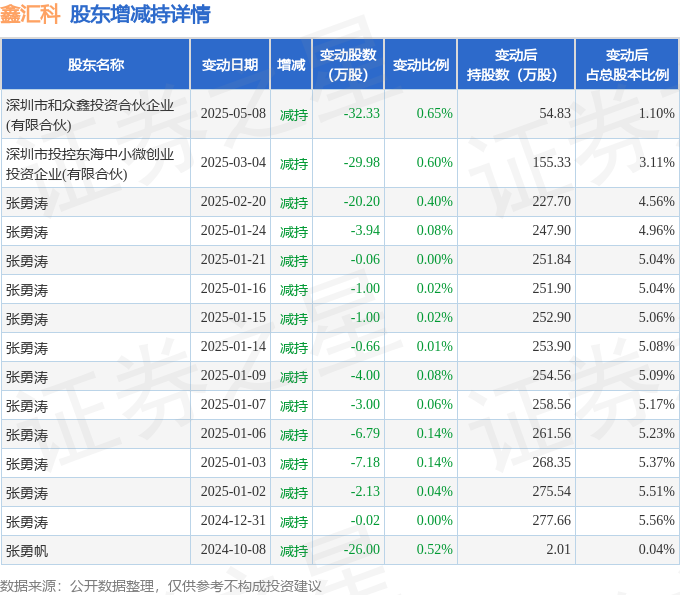Select the 变动日期 column header
The width and height of the screenshot is (680, 595).
pyautogui.click(x=230, y=65)
